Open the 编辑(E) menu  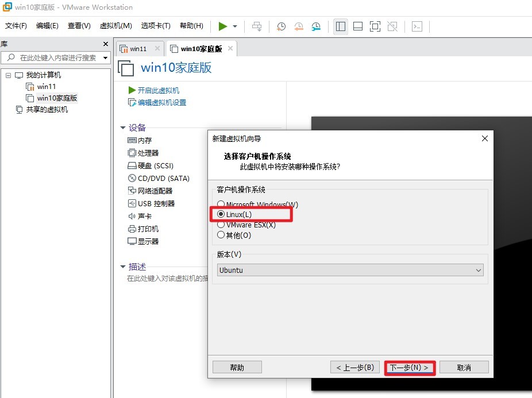[x=47, y=26]
